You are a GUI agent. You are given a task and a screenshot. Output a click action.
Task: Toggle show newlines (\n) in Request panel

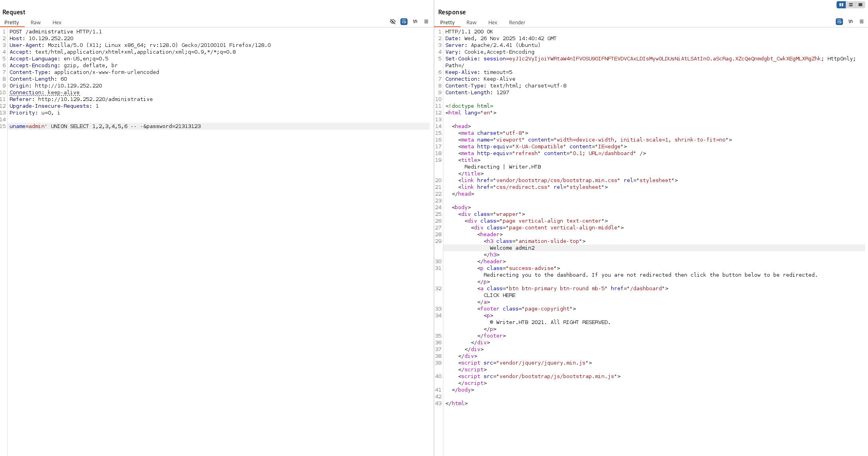(415, 22)
